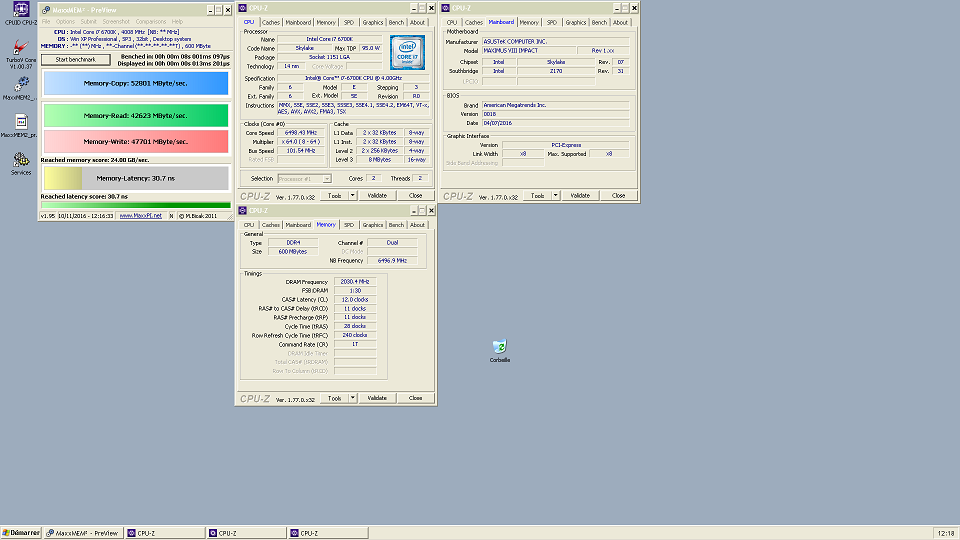Switch to MaxxMEM PreView taskbar button
960x540 pixels.
coord(83,533)
